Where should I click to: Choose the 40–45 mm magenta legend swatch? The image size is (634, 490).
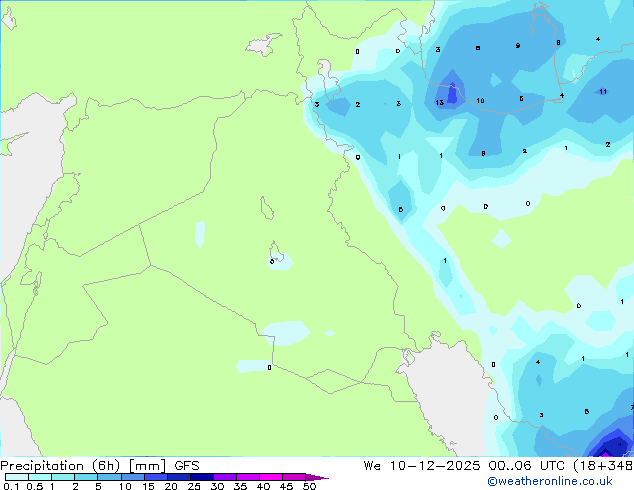point(271,477)
